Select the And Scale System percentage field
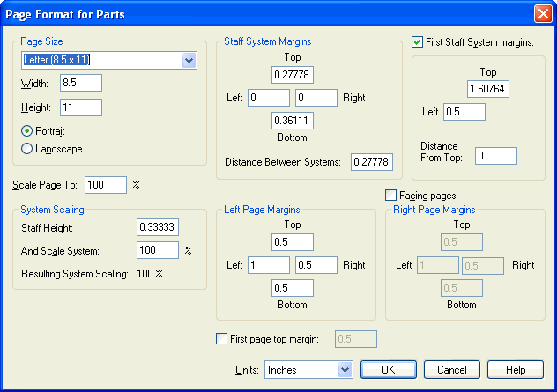The image size is (557, 392). point(158,250)
